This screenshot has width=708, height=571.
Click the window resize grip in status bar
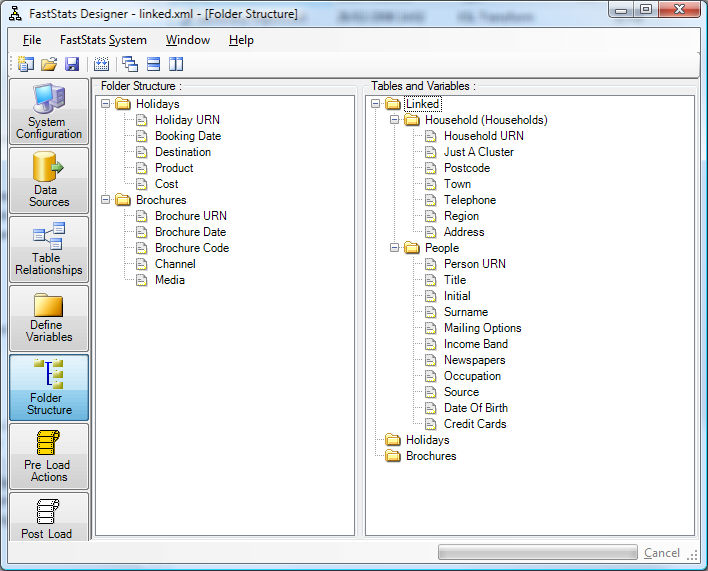point(693,556)
